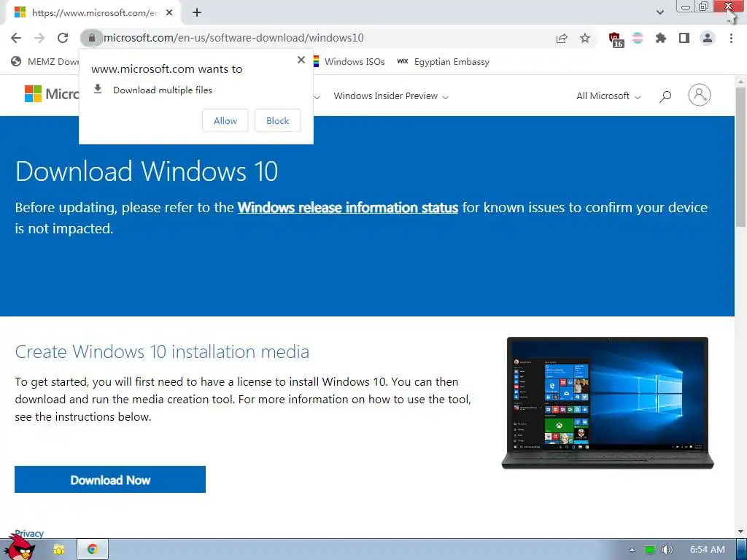Image resolution: width=747 pixels, height=560 pixels.
Task: Click the scrollbar down arrow
Action: pos(740,532)
